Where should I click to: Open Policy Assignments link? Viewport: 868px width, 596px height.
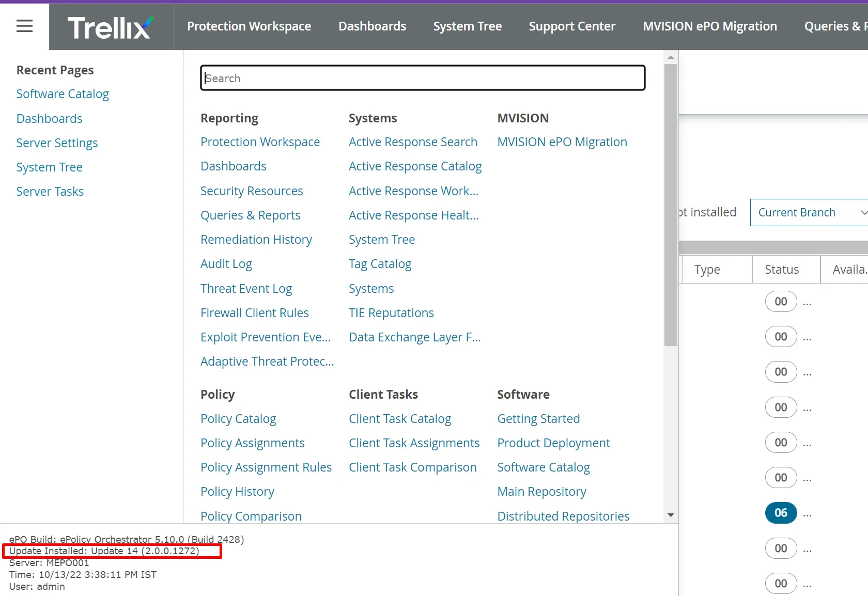[x=252, y=443]
